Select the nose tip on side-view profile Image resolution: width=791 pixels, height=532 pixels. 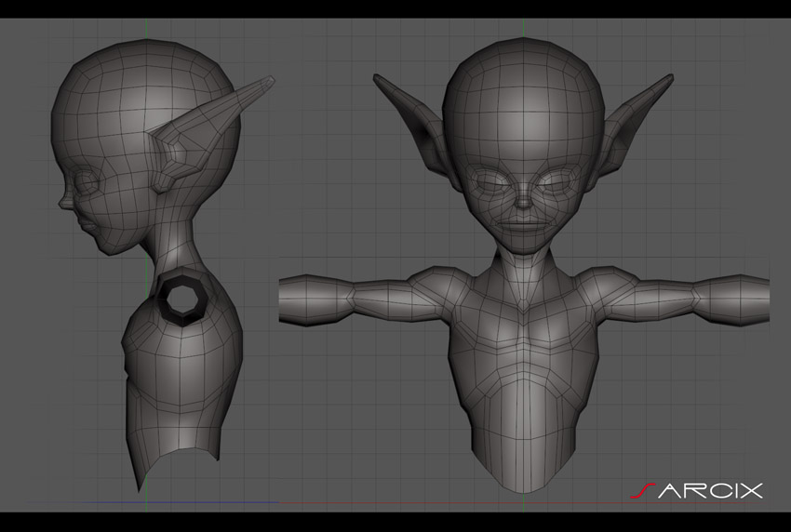point(63,205)
